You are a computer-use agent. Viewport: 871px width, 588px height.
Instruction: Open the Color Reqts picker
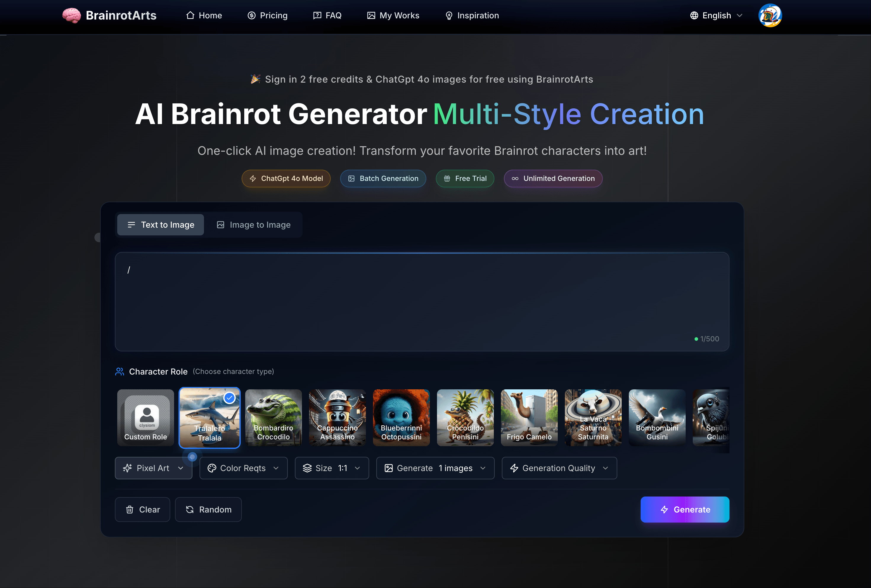pos(243,468)
